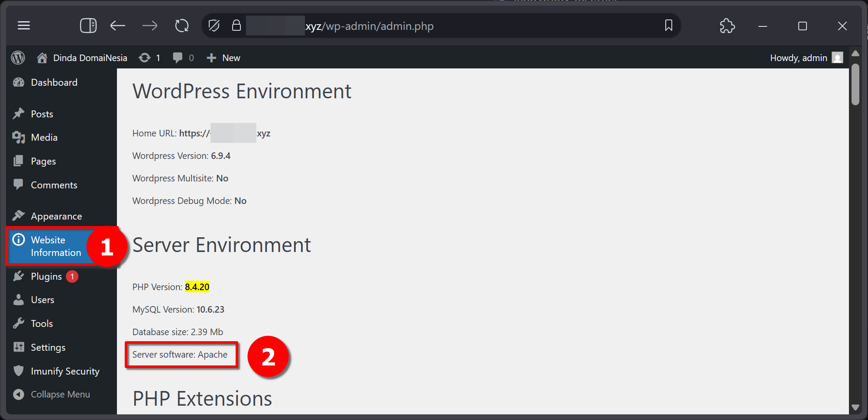The width and height of the screenshot is (868, 420).
Task: Click the plus icon beside New
Action: [x=211, y=58]
